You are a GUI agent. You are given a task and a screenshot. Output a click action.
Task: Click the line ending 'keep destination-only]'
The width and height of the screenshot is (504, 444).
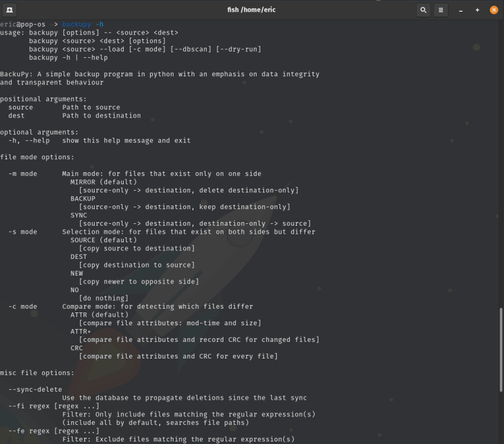[x=185, y=207]
